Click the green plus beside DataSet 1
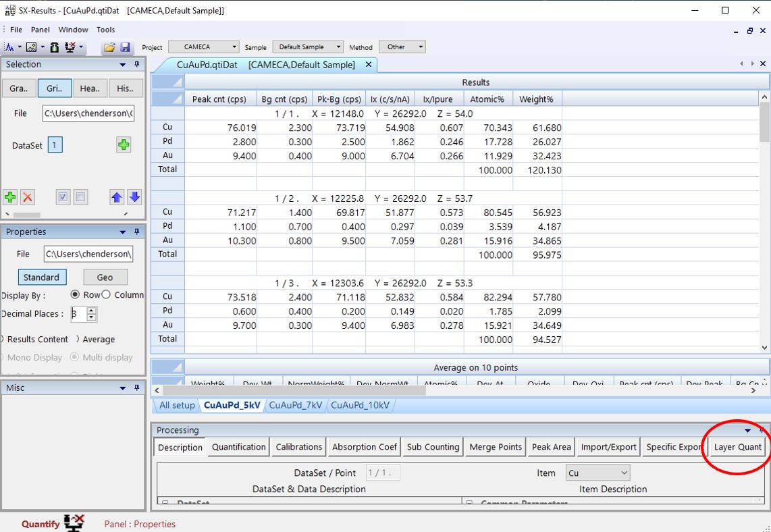This screenshot has height=532, width=771. [x=124, y=145]
